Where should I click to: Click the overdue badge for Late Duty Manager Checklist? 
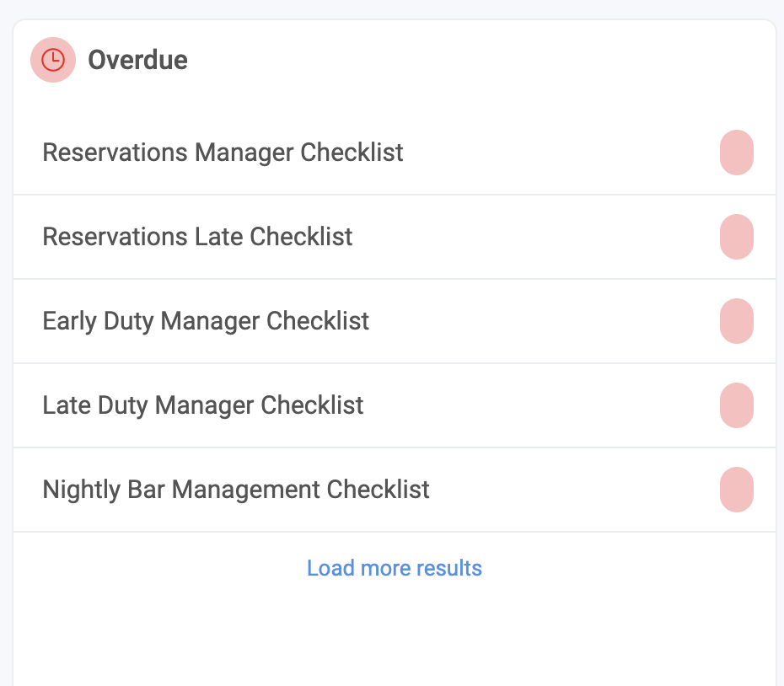pyautogui.click(x=735, y=405)
